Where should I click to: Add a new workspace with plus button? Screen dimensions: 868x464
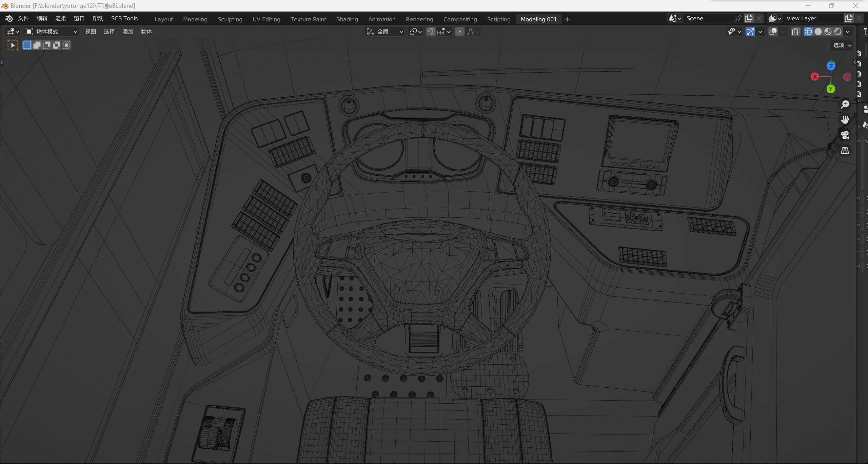click(567, 19)
